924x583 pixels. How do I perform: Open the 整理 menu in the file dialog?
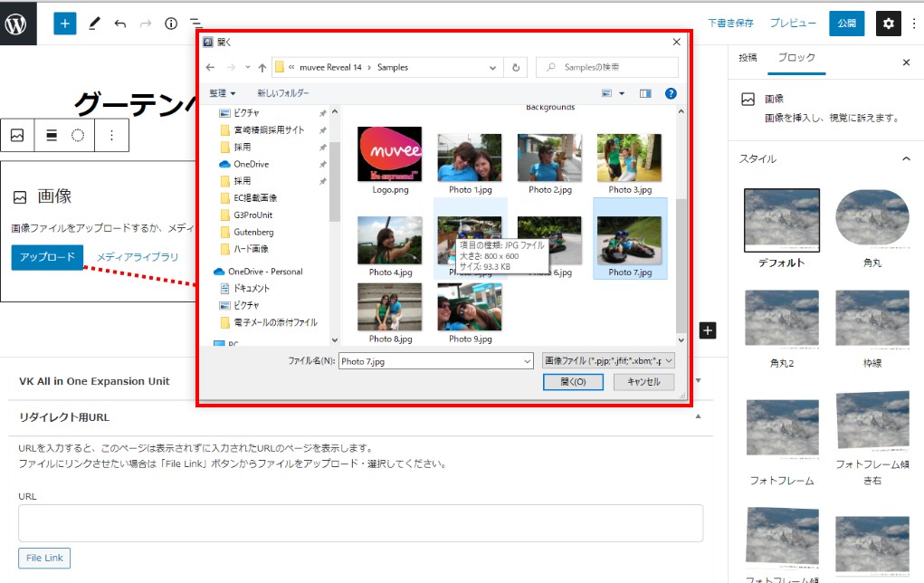coord(223,93)
